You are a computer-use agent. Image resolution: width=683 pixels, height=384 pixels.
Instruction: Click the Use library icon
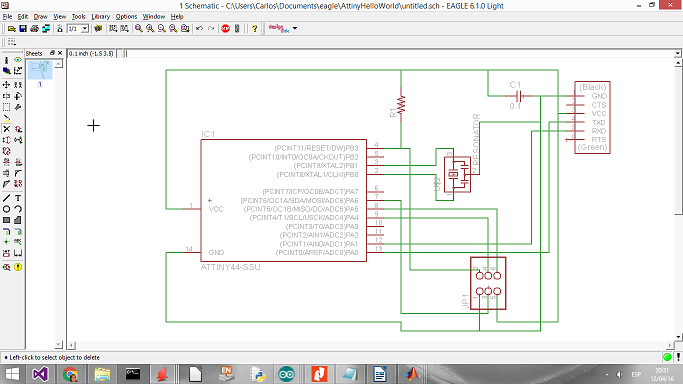(98, 28)
